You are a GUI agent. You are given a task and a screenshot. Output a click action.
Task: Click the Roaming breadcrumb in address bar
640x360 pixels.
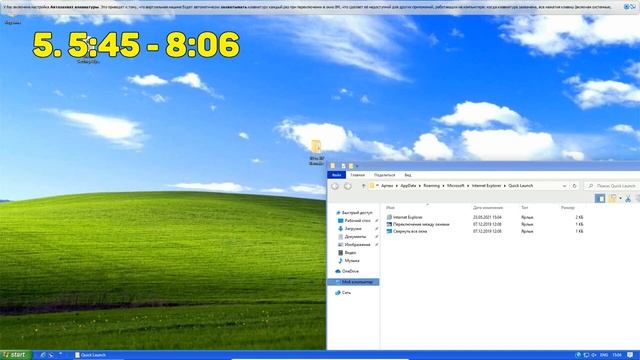[x=431, y=186]
